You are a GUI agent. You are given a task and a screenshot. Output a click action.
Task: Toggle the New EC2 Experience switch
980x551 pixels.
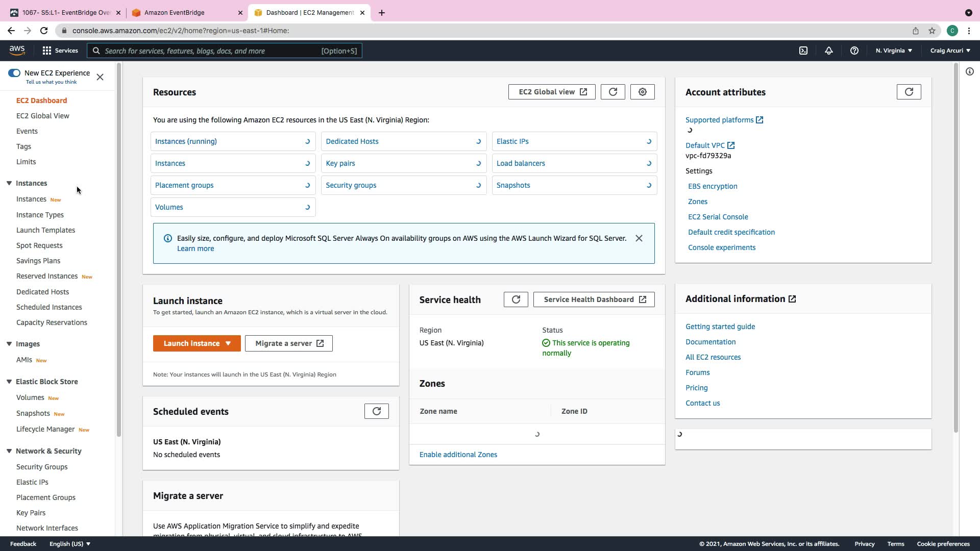click(x=14, y=73)
